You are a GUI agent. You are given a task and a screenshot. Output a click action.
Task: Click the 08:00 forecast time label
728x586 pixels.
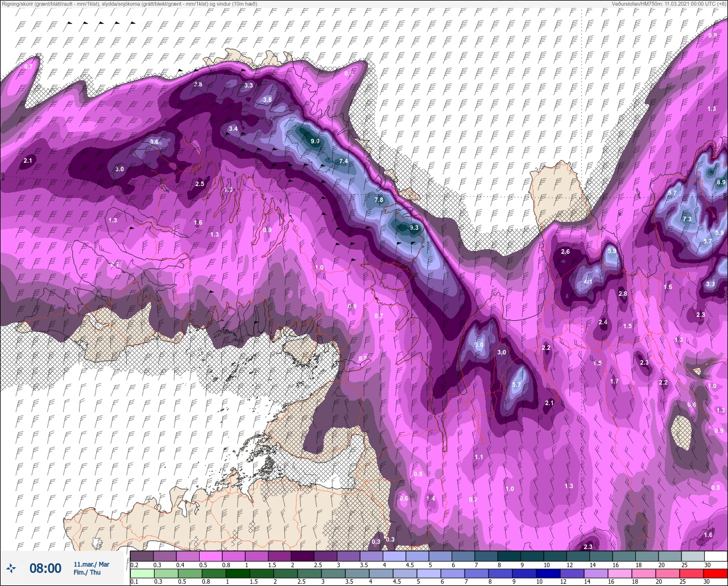point(45,568)
